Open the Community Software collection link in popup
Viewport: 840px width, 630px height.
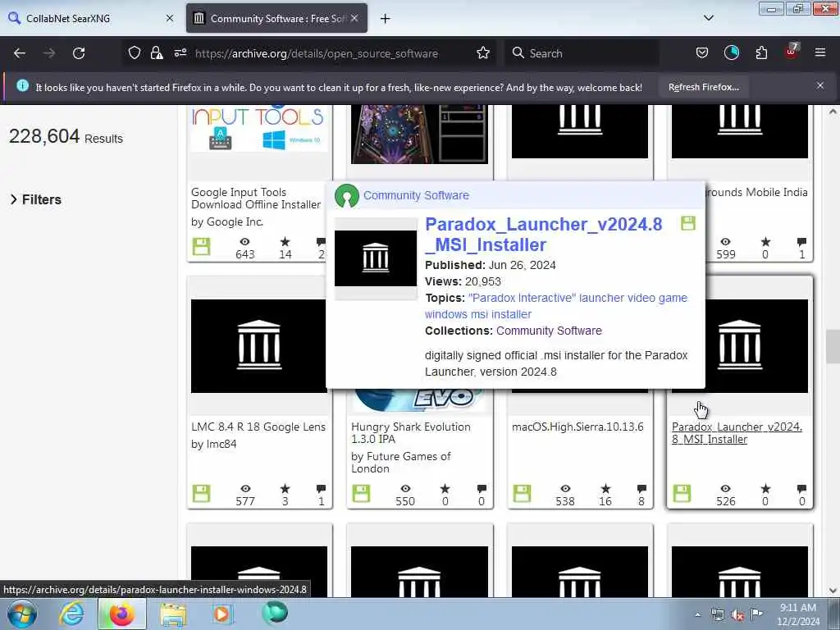(416, 195)
